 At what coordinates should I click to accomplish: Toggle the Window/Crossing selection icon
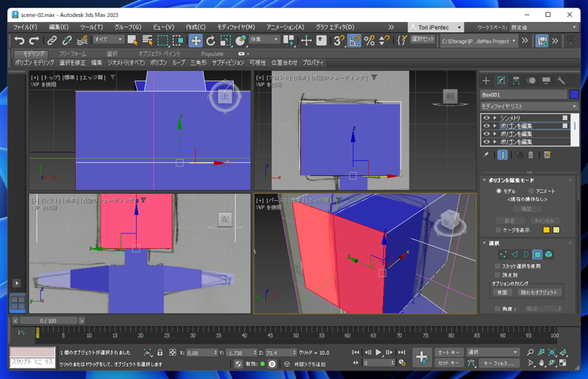click(178, 40)
